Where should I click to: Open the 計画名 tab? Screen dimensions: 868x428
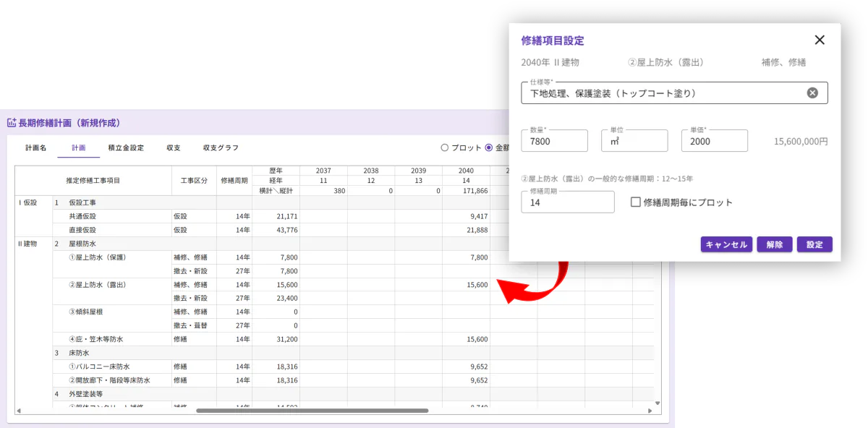coord(35,147)
